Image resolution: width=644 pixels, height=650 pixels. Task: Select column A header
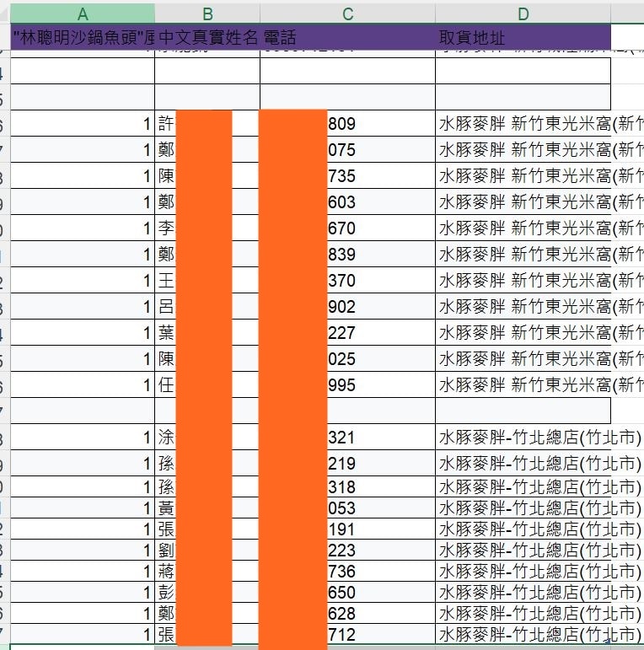(83, 13)
